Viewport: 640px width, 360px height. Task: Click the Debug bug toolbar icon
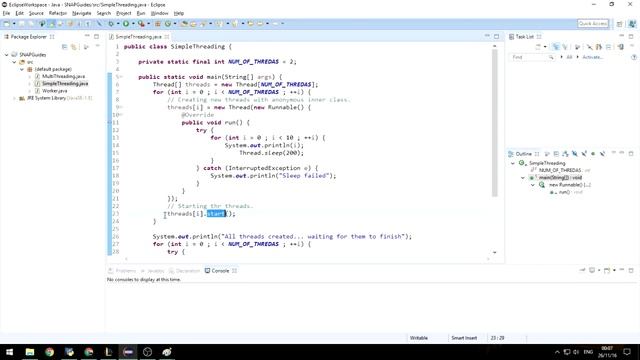(111, 24)
